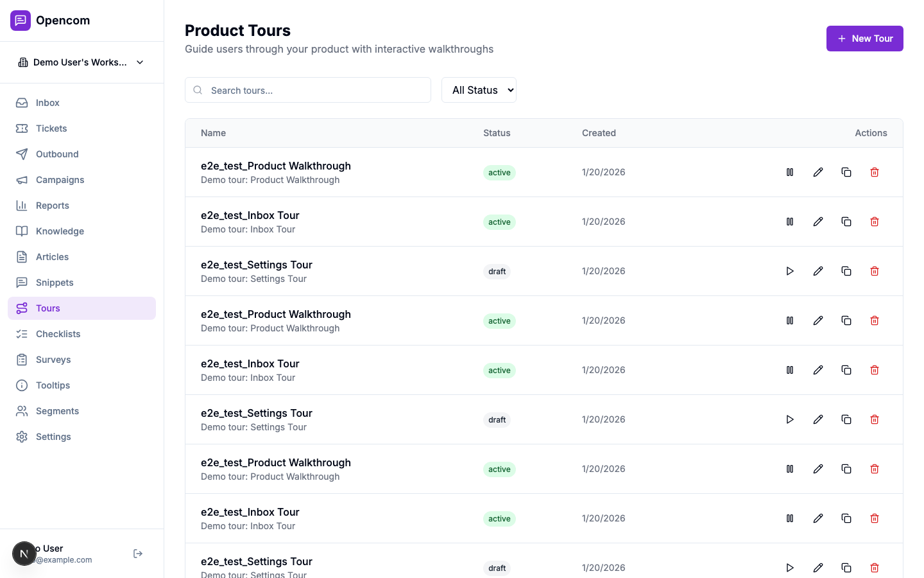
Task: Open the All Status filter dropdown
Action: coord(479,90)
